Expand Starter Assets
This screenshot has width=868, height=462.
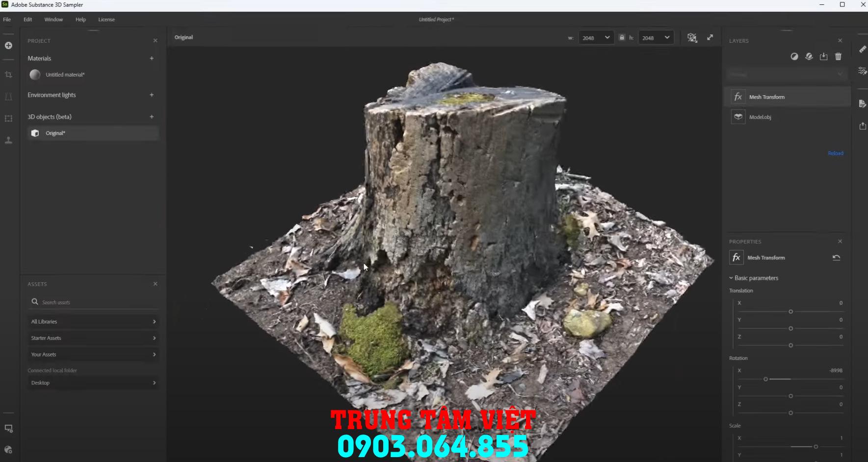(x=93, y=338)
